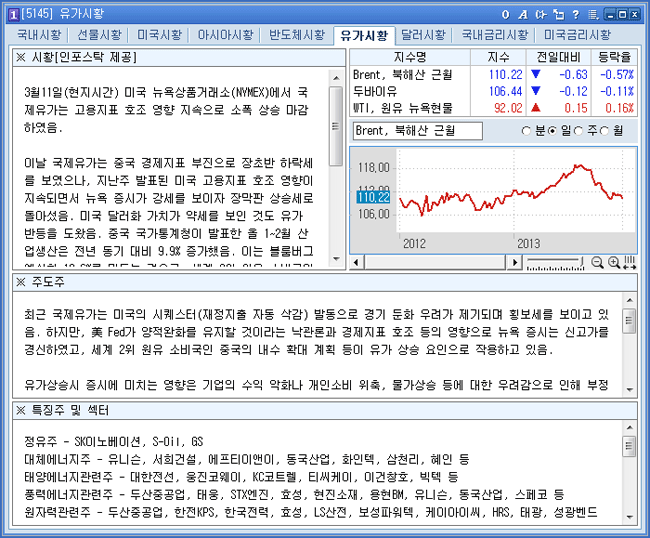Image resolution: width=650 pixels, height=538 pixels.
Task: Select the 월 (monthly) chart period radio
Action: 605,131
